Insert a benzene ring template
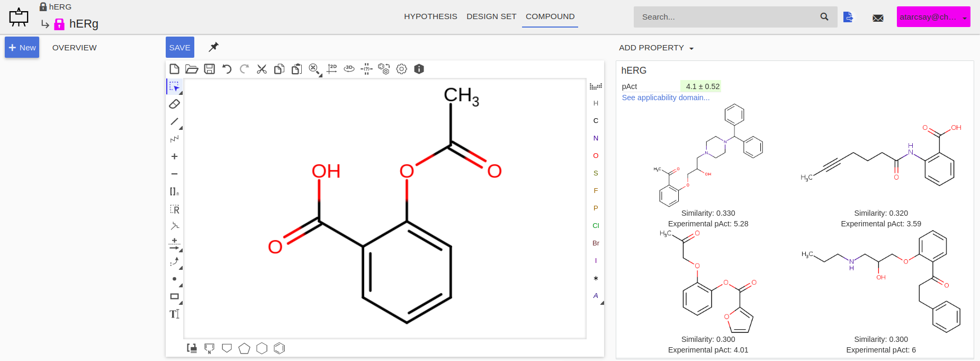Image resolution: width=980 pixels, height=361 pixels. [x=280, y=348]
